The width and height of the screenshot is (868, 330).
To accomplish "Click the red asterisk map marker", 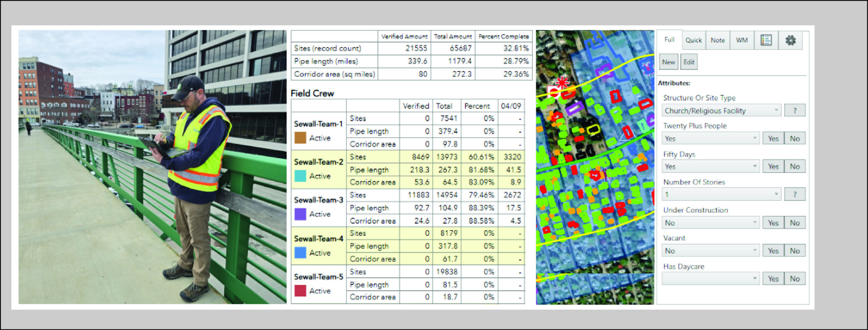I will coord(562,82).
